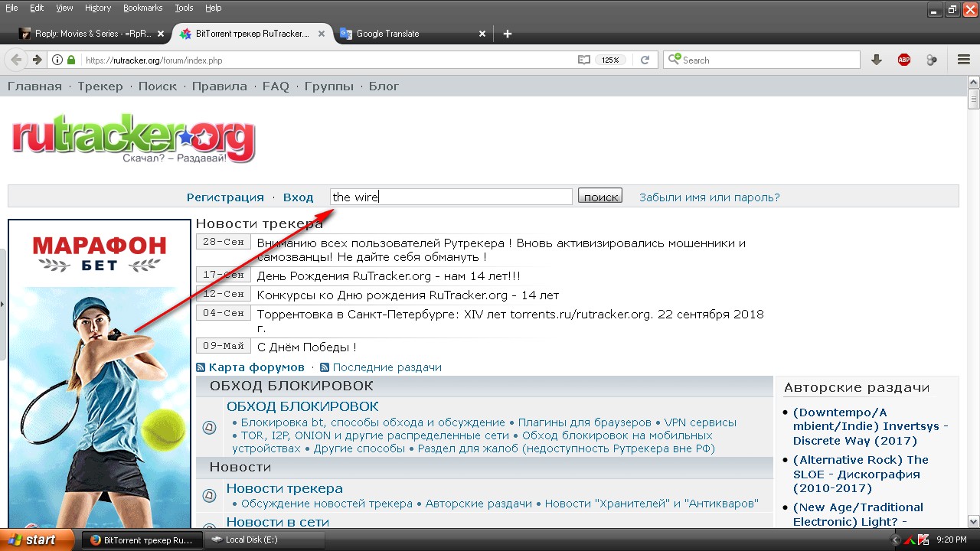This screenshot has height=551, width=980.
Task: Open the Windows start menu
Action: click(37, 540)
